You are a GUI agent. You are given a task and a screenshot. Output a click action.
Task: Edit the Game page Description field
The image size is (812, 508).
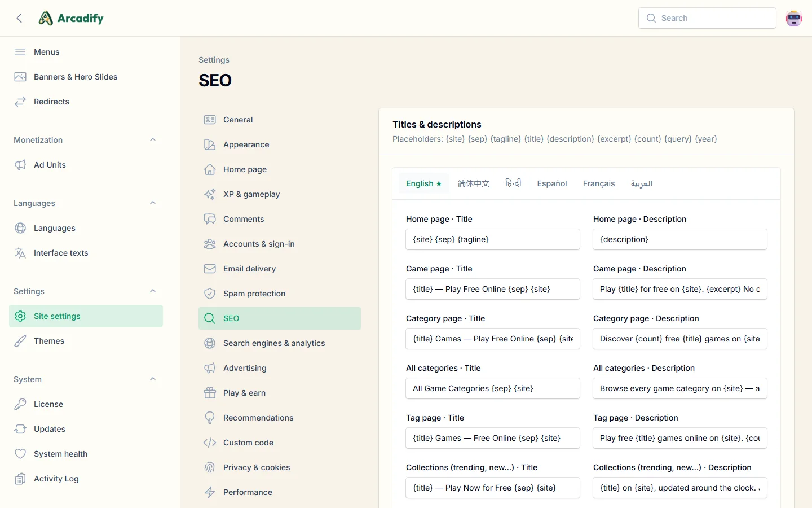[680, 289]
